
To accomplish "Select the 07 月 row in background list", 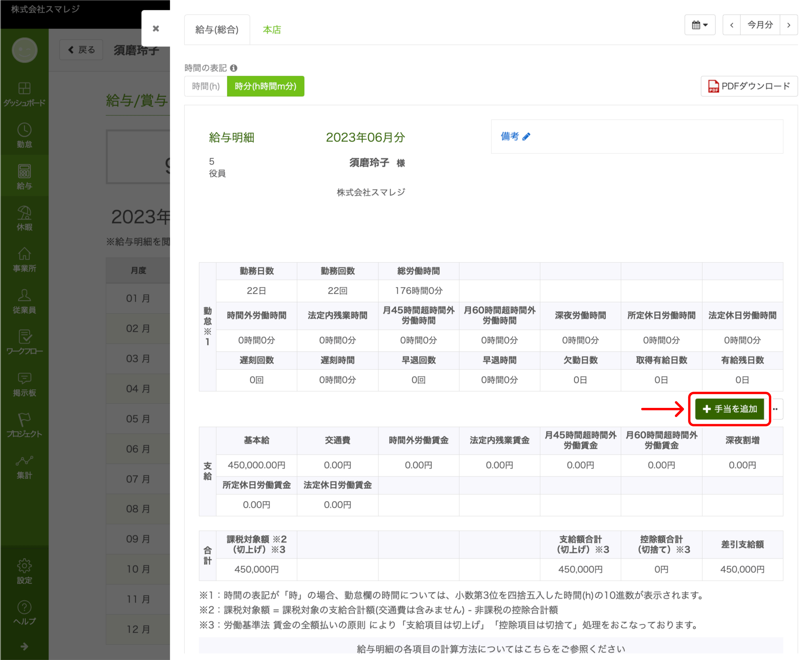I will point(138,479).
